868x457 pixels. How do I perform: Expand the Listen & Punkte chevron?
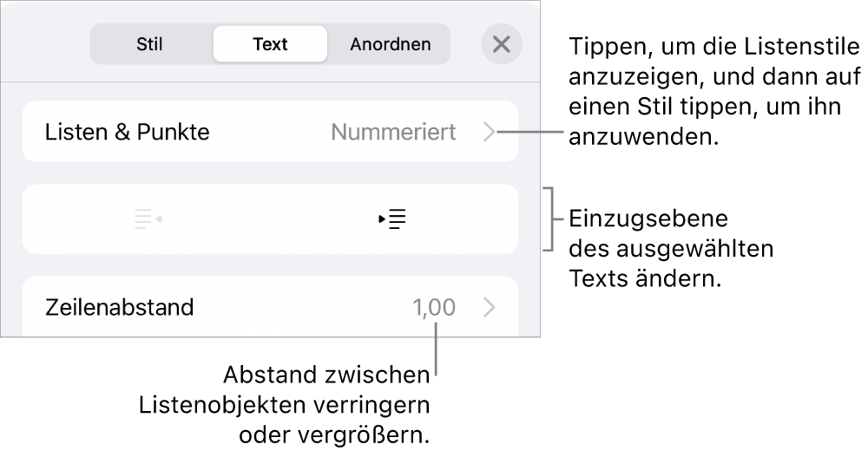pyautogui.click(x=490, y=133)
